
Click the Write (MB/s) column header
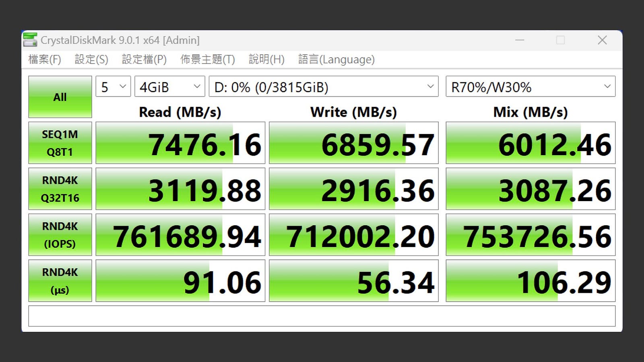point(353,112)
